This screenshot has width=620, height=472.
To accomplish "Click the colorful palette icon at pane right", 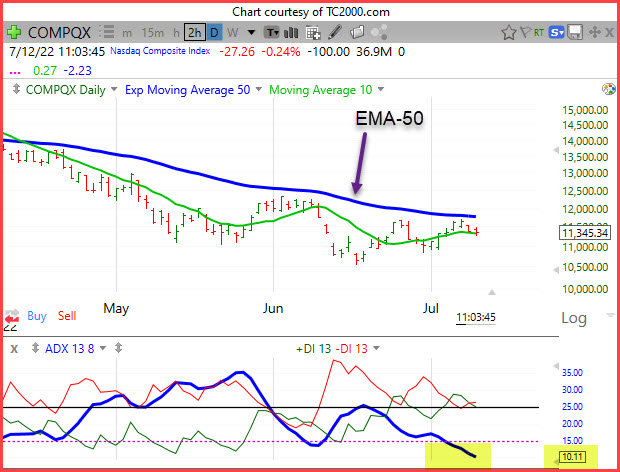I will coord(609,89).
